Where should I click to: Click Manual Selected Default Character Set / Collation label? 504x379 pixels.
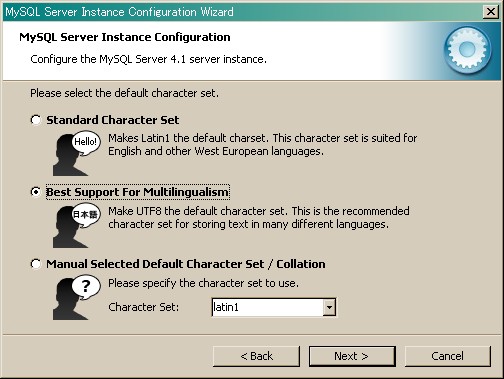click(x=186, y=264)
